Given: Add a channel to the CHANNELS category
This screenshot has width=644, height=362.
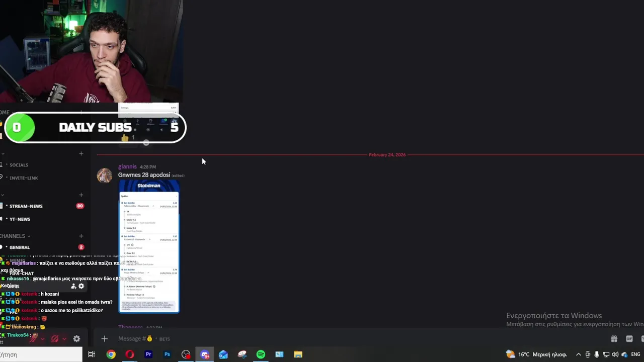Looking at the screenshot, I should (x=81, y=236).
